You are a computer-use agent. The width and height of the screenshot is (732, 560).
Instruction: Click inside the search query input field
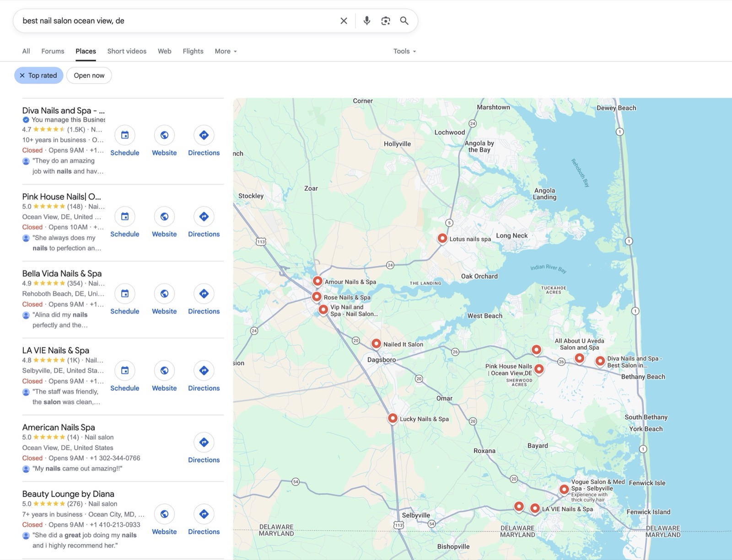(x=178, y=21)
